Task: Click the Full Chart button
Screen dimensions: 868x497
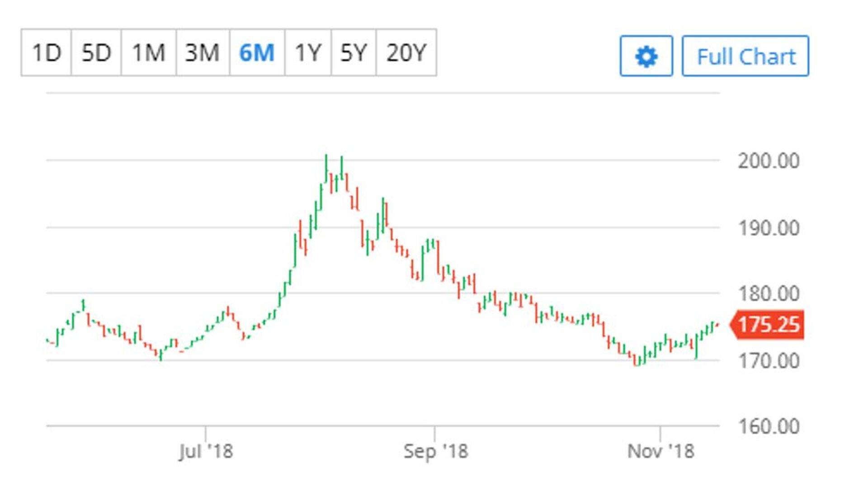Action: tap(745, 56)
